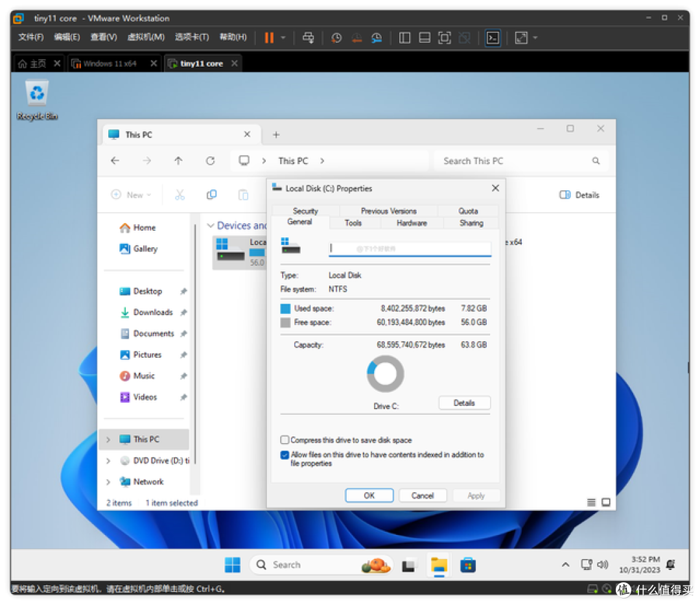Image resolution: width=700 pixels, height=605 pixels.
Task: Disable file content indexing on drive C
Action: [285, 455]
